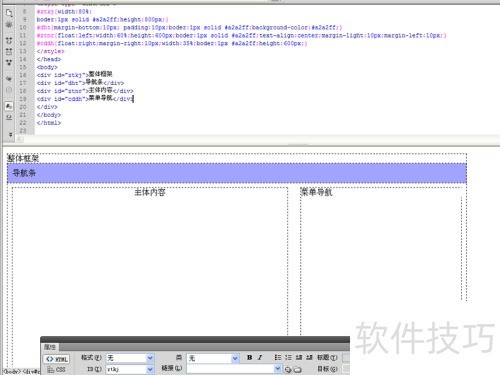This screenshot has height=375, width=500.
Task: Click the code-view horizontal scrollbar left arrow
Action: [x=20, y=139]
